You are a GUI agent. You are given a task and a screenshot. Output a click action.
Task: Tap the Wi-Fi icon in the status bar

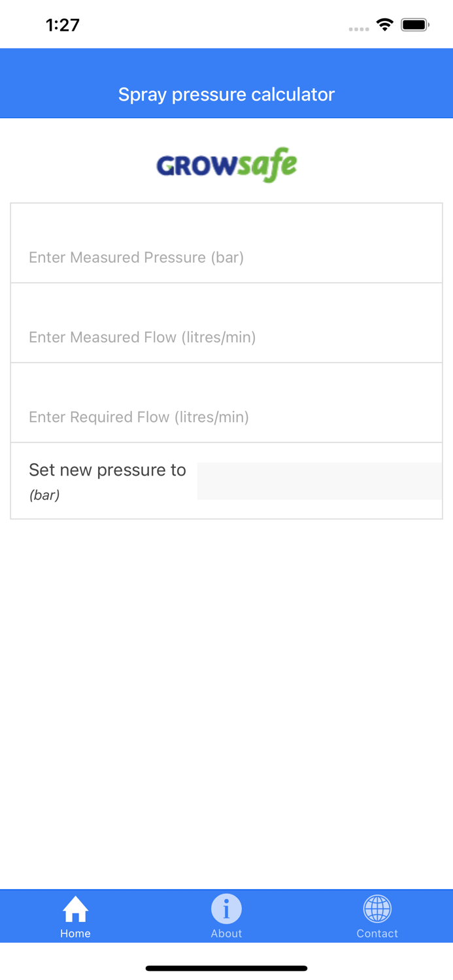pos(384,24)
